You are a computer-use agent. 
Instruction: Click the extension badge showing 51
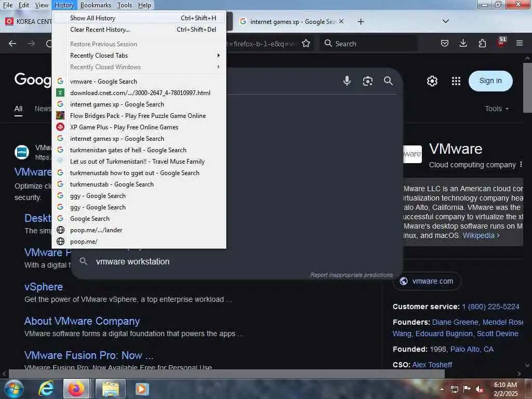501,43
